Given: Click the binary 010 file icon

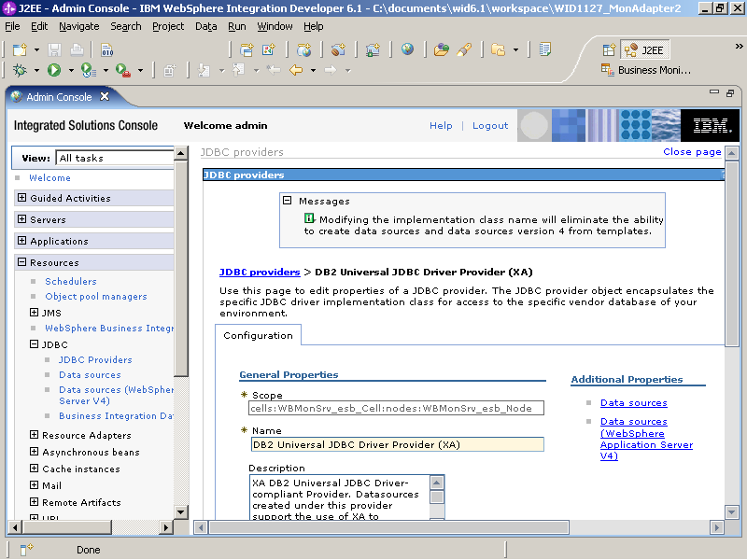Looking at the screenshot, I should (x=107, y=49).
